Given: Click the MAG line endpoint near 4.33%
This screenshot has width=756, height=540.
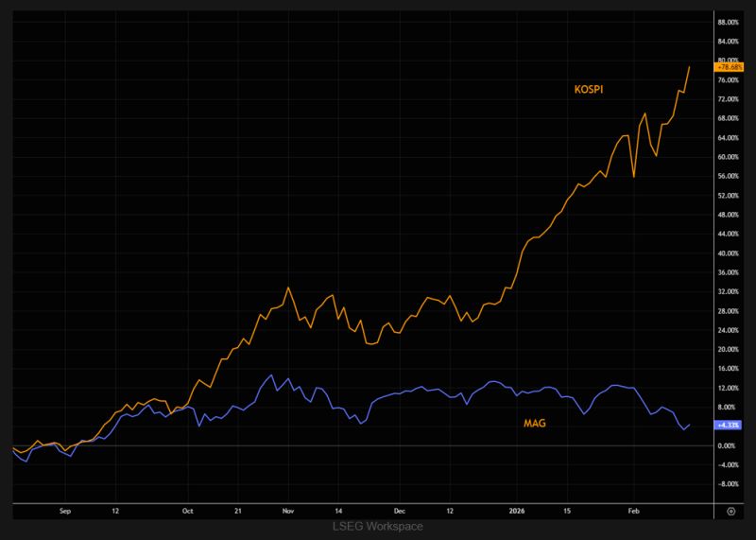Looking at the screenshot, I should point(690,425).
